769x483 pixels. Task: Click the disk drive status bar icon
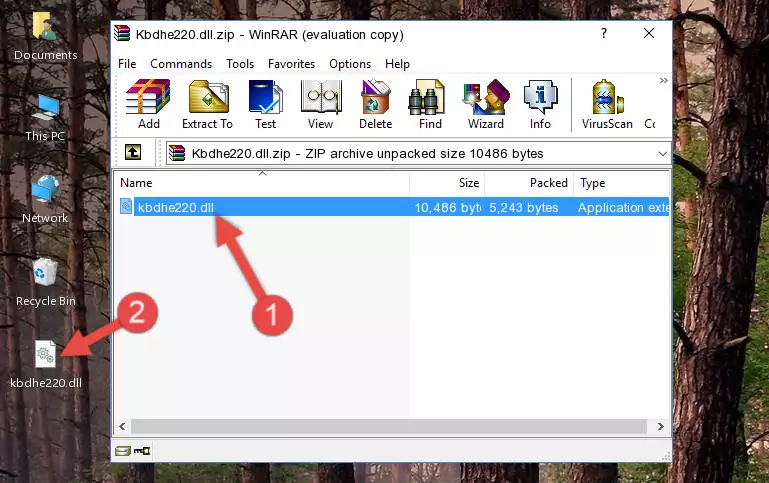(x=123, y=451)
